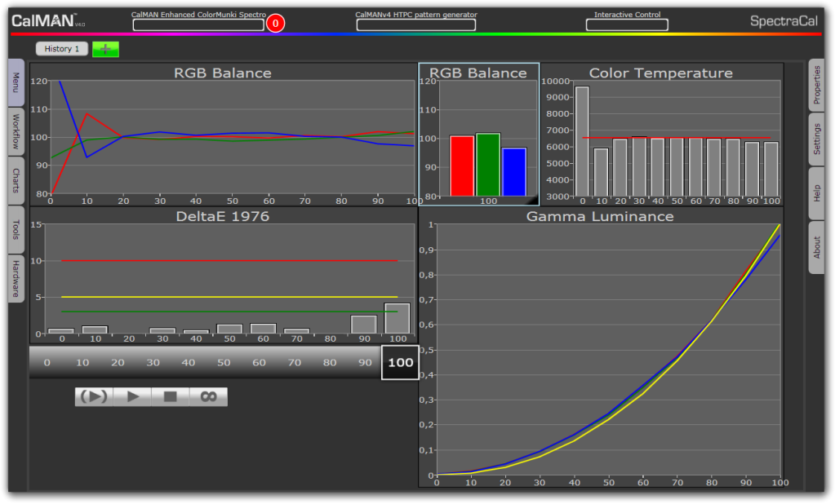835x504 pixels.
Task: Click the play-one-step bracketed play icon
Action: click(94, 396)
